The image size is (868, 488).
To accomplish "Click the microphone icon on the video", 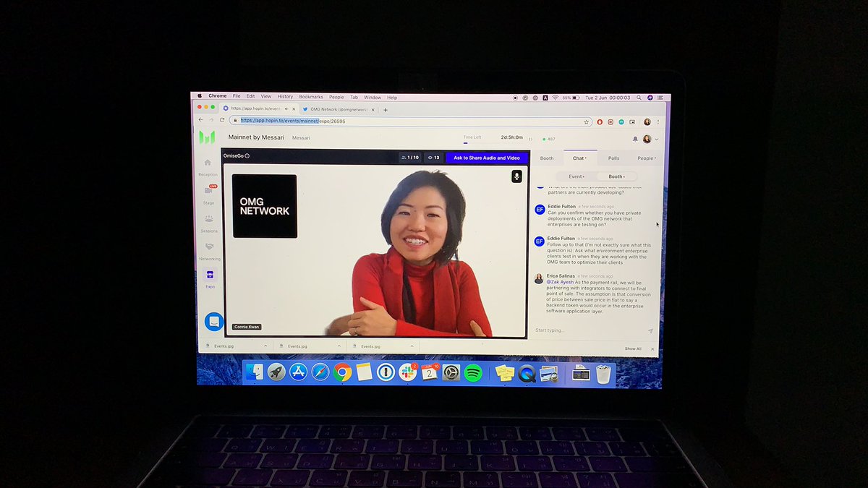I will tap(516, 174).
